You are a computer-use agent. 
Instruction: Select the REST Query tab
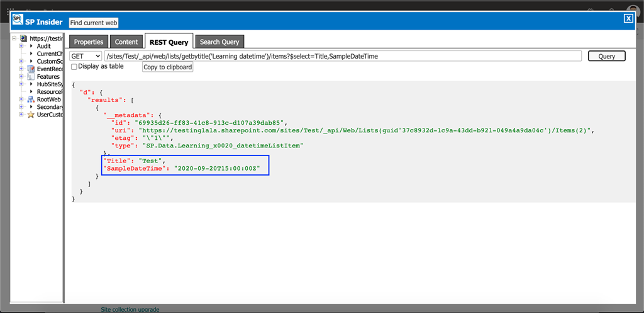click(169, 42)
